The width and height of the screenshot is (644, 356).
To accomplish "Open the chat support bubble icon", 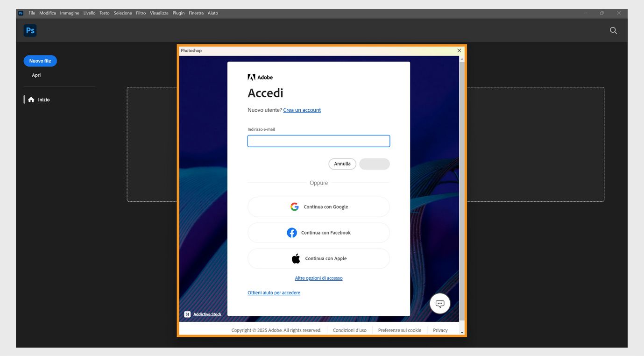I will (440, 304).
